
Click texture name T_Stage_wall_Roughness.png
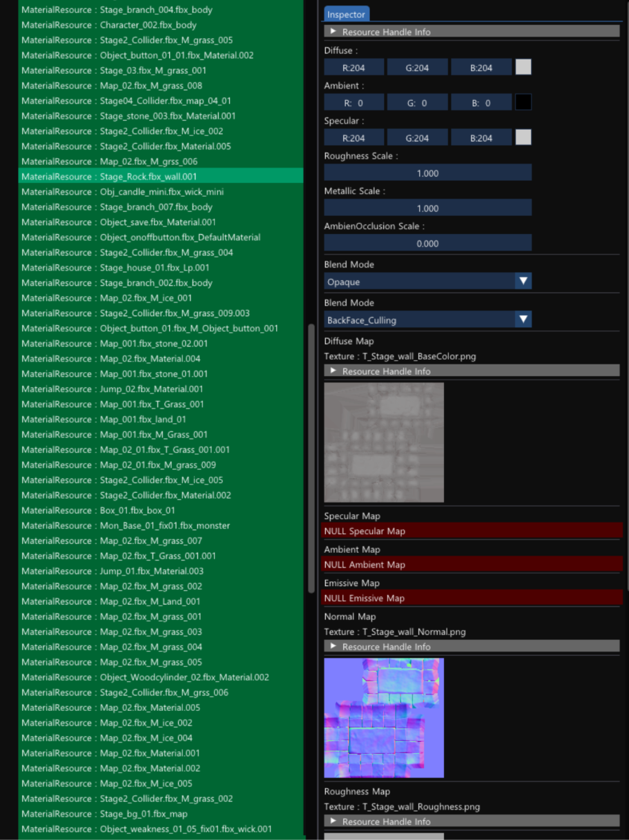420,807
